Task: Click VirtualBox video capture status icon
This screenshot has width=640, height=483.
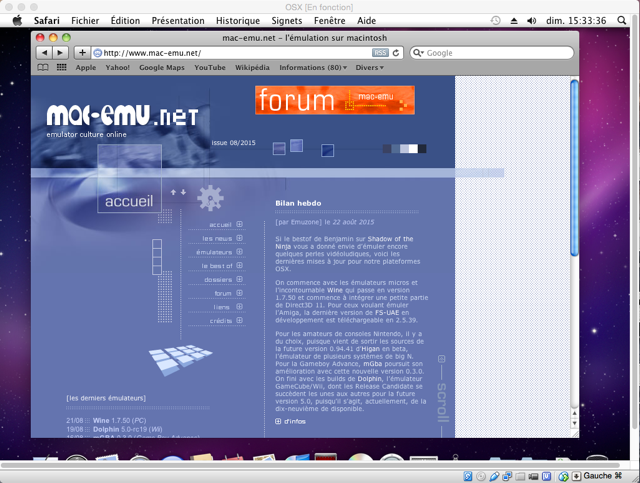Action: 533,476
